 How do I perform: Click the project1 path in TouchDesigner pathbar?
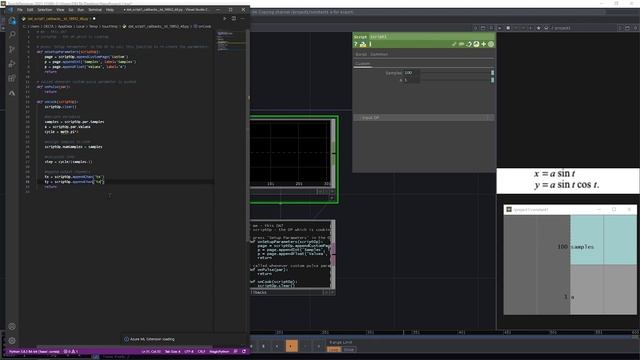point(560,28)
